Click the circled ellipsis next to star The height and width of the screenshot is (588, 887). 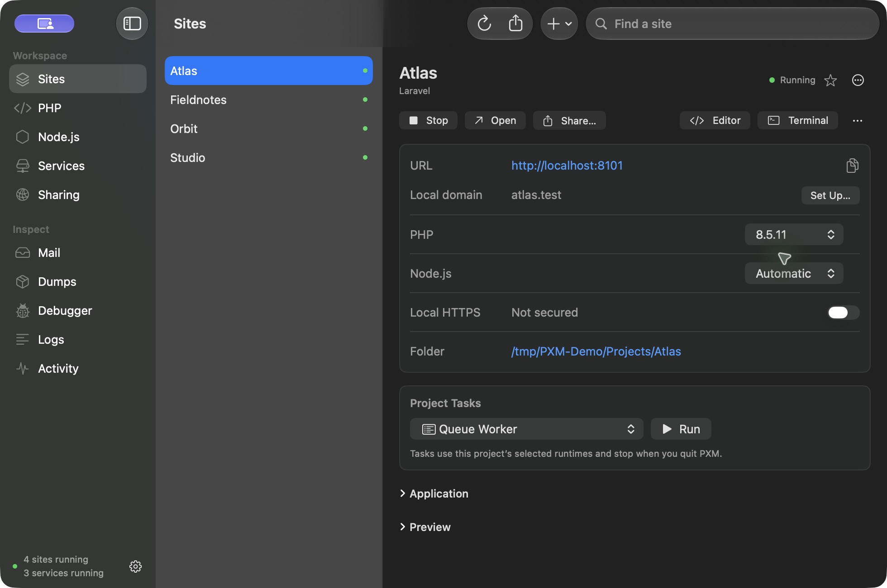pos(858,80)
